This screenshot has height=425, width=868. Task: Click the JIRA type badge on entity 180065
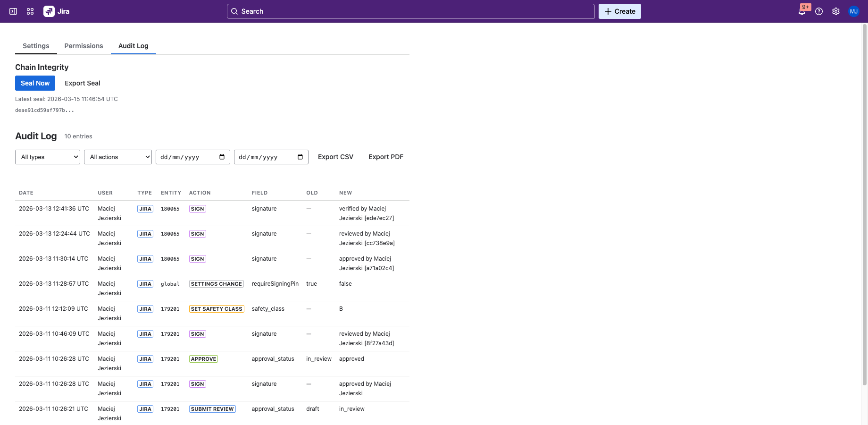point(145,208)
